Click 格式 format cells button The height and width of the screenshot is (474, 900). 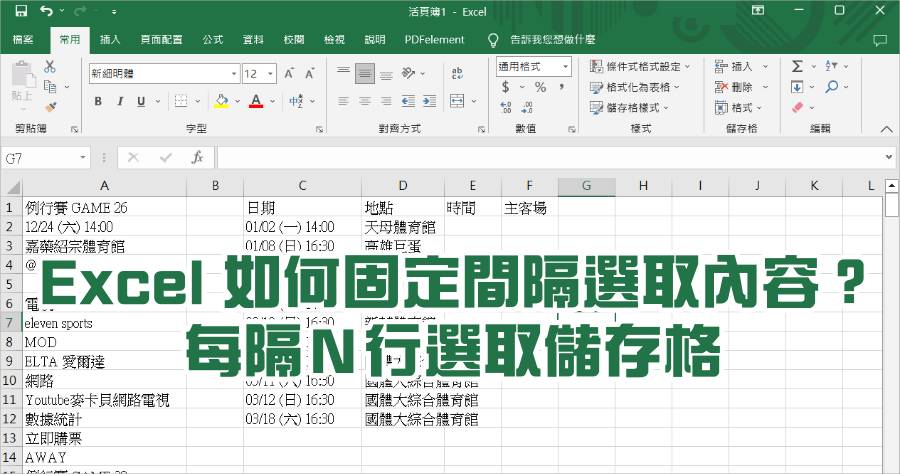pos(738,107)
